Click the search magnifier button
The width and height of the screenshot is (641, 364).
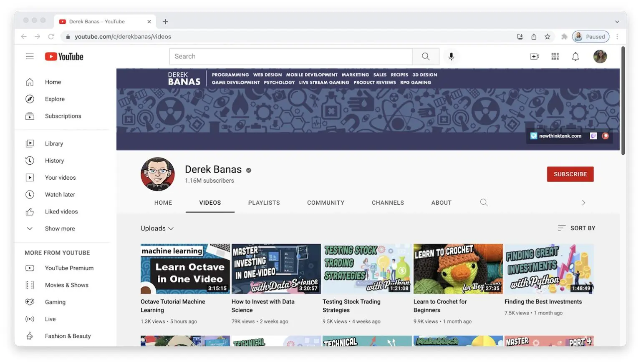(426, 56)
